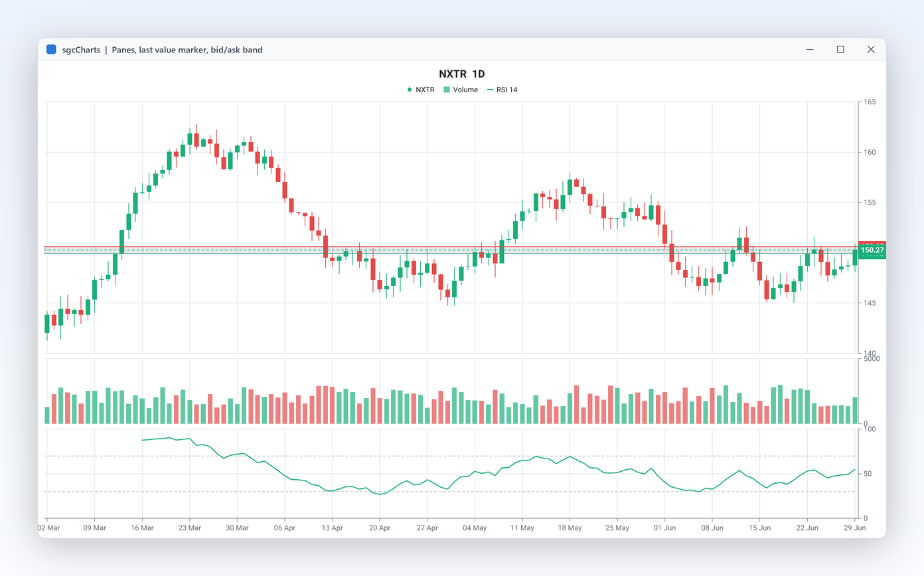The image size is (924, 576).
Task: Click the 165 price axis label
Action: (869, 102)
